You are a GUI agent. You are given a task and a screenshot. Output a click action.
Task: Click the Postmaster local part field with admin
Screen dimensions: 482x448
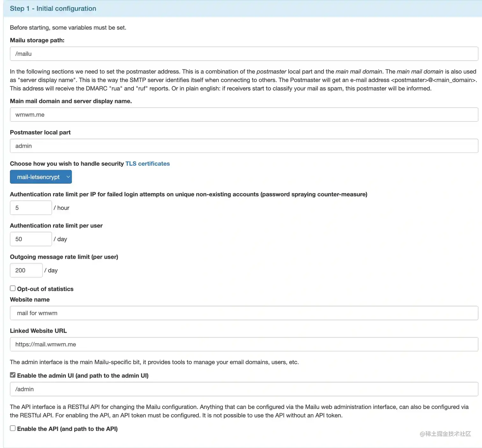point(244,146)
